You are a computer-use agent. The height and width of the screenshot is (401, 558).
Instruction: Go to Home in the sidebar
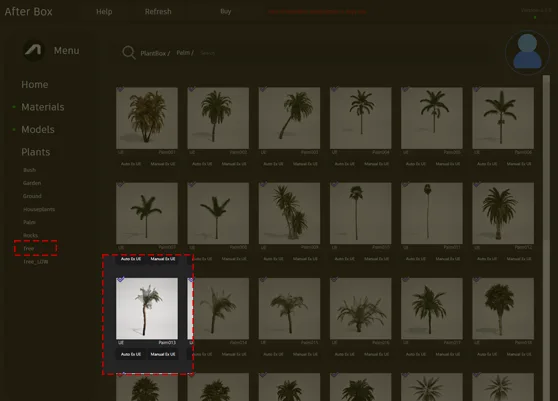pyautogui.click(x=35, y=85)
